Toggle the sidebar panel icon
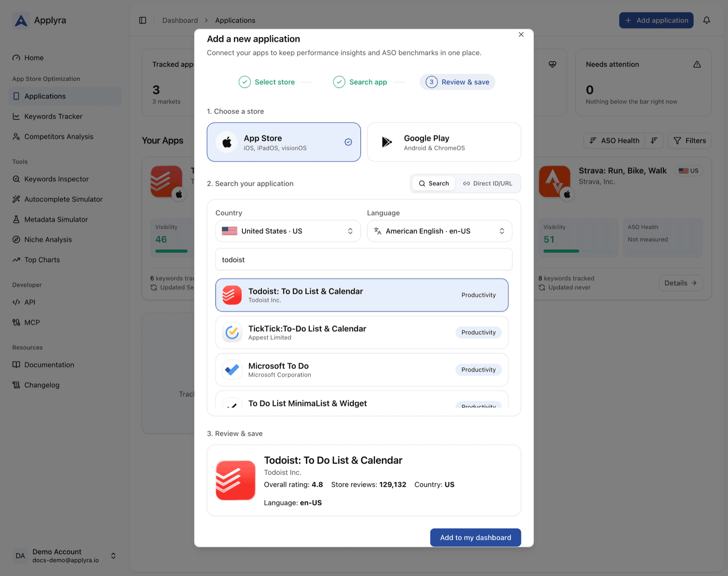Screen dimensions: 728x576 point(143,20)
